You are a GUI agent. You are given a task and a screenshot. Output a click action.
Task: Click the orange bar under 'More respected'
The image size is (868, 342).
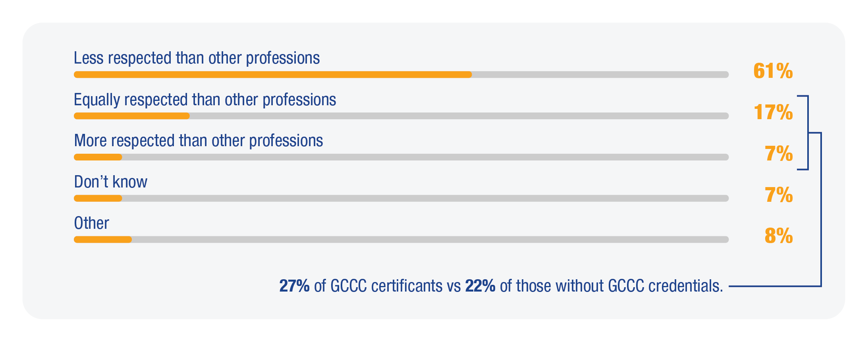tap(98, 157)
